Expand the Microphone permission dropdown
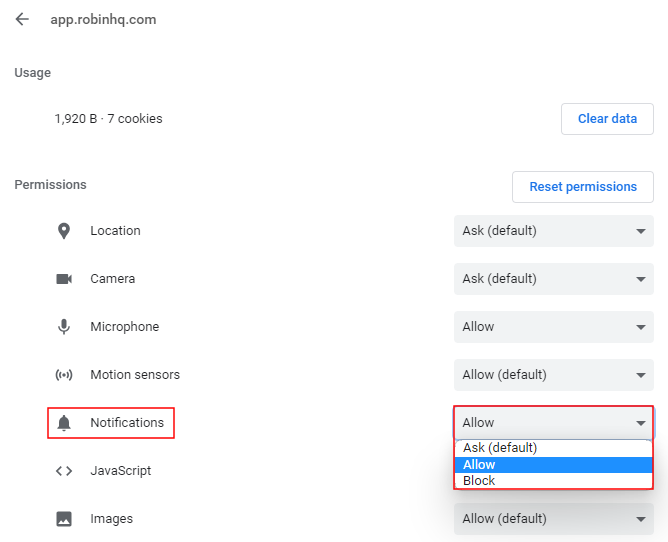Viewport: 668px width, 542px height. coord(553,327)
